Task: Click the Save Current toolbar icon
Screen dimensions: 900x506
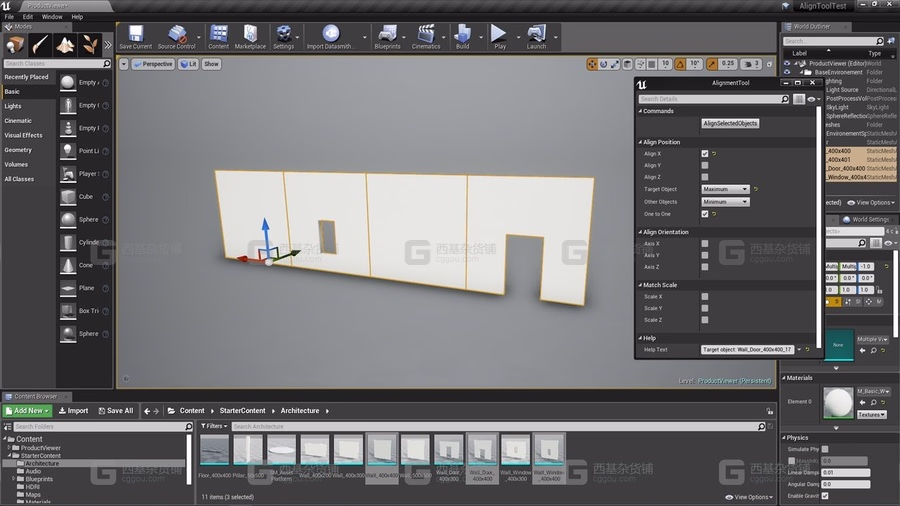Action: [x=135, y=37]
